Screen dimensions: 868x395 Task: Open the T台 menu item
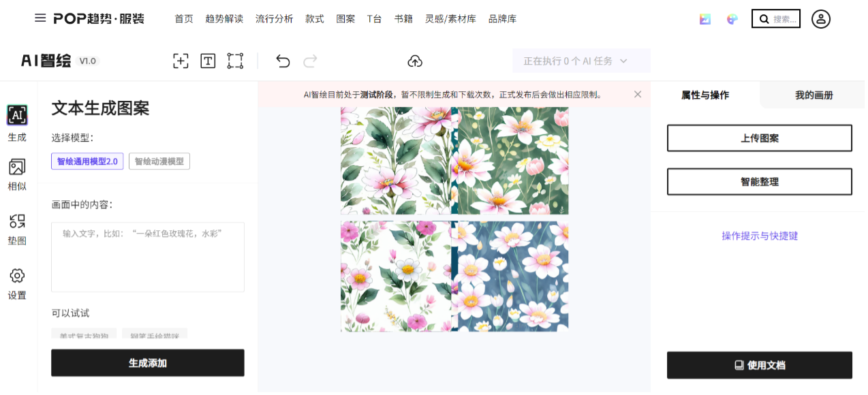[374, 19]
